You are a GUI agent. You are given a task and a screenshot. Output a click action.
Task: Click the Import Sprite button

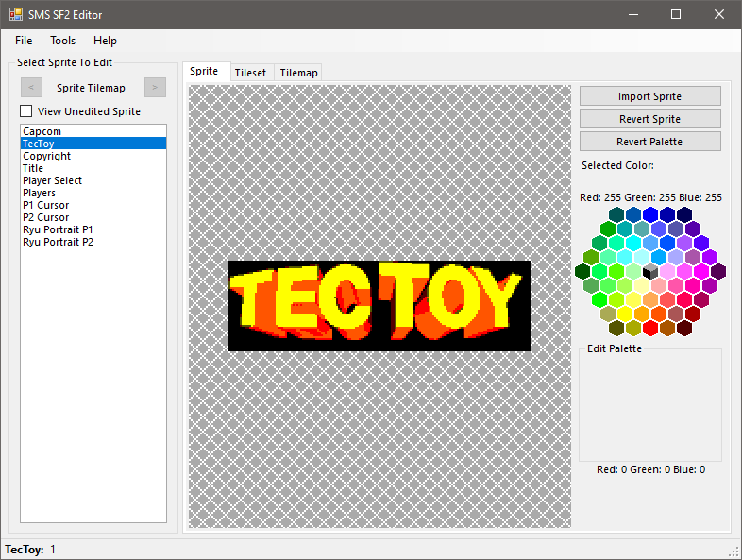pyautogui.click(x=650, y=96)
